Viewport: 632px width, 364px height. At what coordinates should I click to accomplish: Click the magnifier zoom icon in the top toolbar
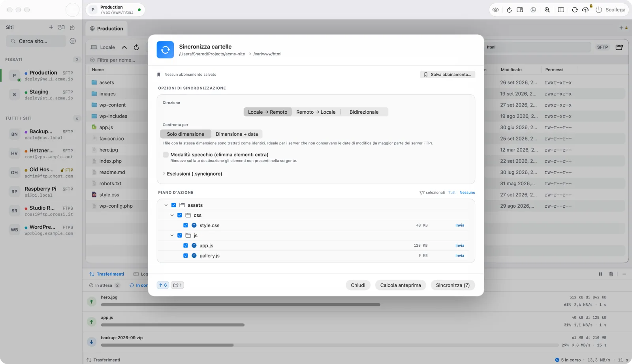(547, 10)
